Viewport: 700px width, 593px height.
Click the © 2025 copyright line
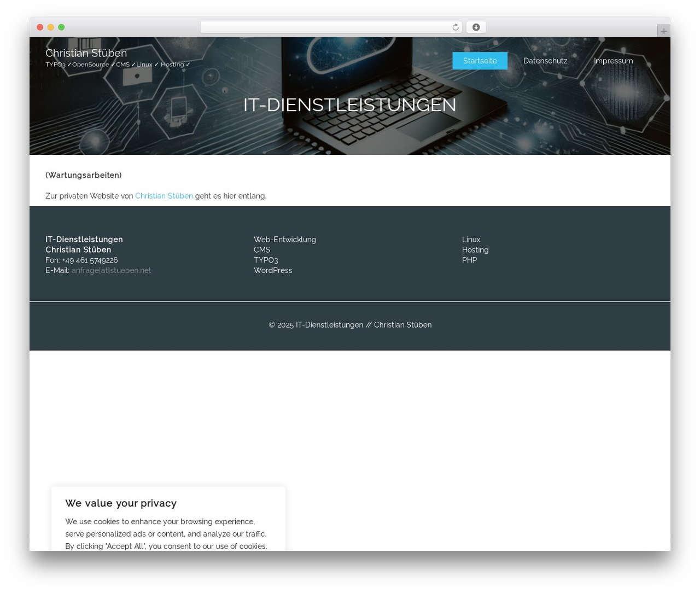pyautogui.click(x=350, y=325)
